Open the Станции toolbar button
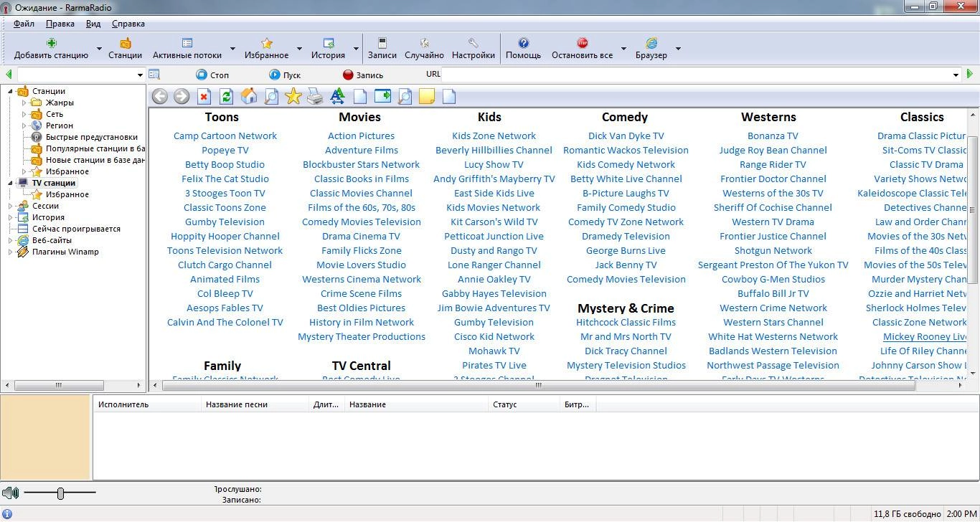The height and width of the screenshot is (522, 980). (125, 49)
